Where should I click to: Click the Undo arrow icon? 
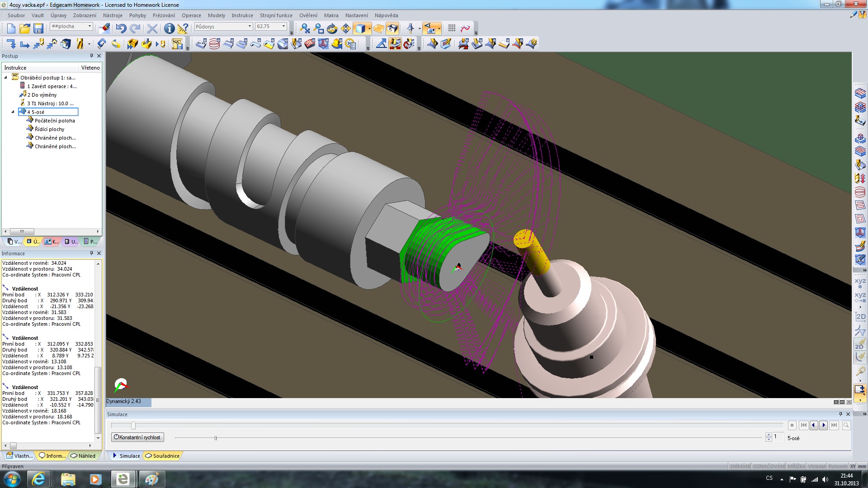pyautogui.click(x=121, y=28)
